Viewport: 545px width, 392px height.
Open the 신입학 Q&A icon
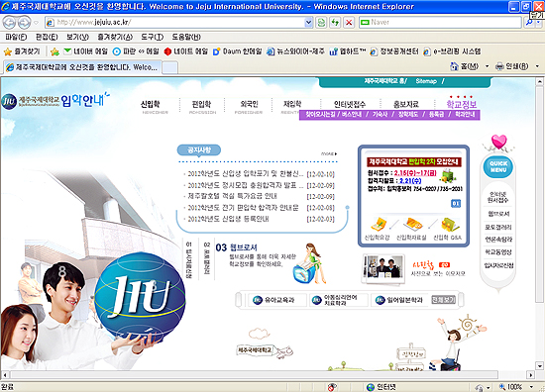[x=449, y=225]
